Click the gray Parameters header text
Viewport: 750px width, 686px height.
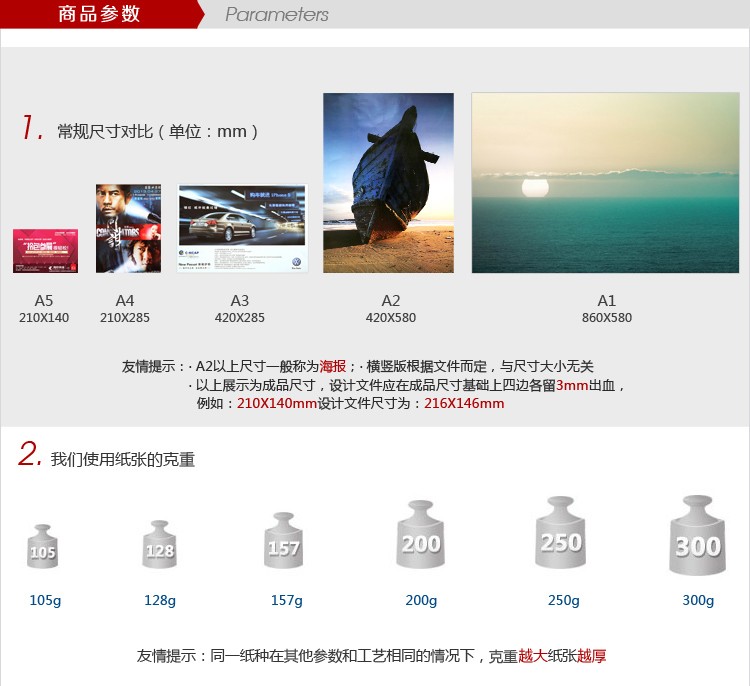click(276, 14)
